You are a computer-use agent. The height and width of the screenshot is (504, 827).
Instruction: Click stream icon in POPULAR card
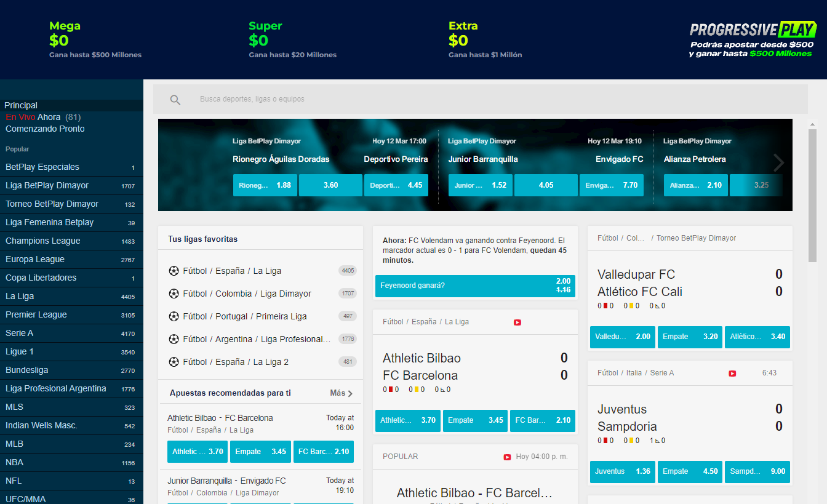coord(508,457)
